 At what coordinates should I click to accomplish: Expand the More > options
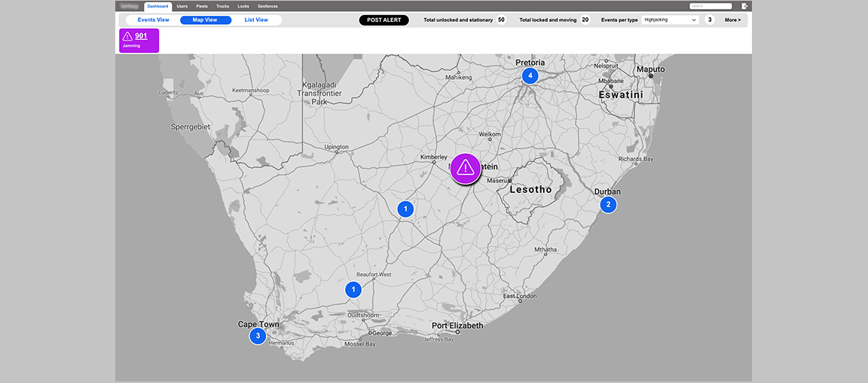[732, 20]
